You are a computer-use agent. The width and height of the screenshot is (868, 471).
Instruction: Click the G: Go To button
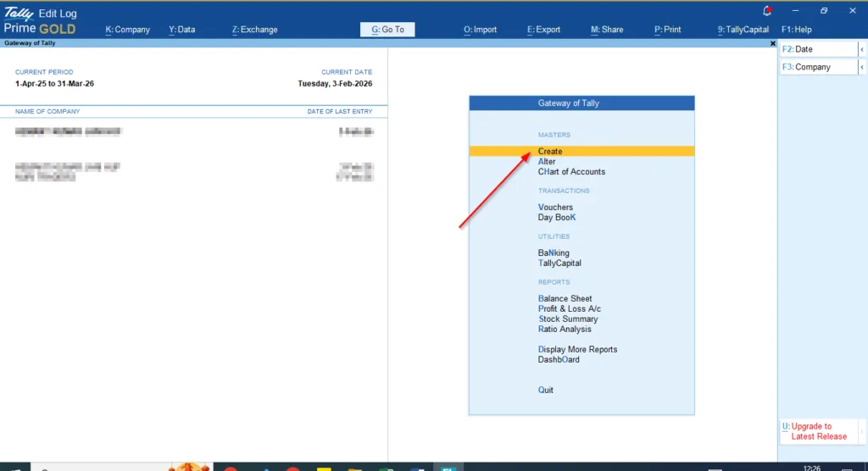387,30
